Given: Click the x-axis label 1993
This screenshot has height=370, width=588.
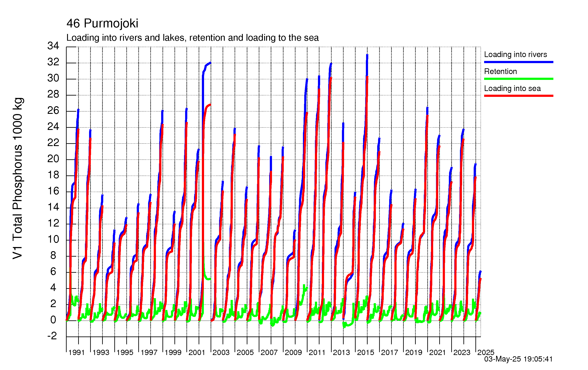Looking at the screenshot, I should (101, 352).
